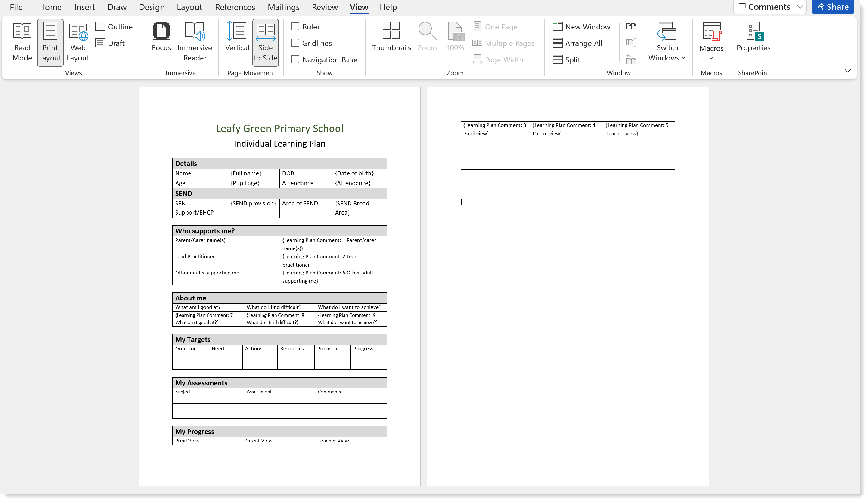Open the Mailings tab

[x=283, y=7]
